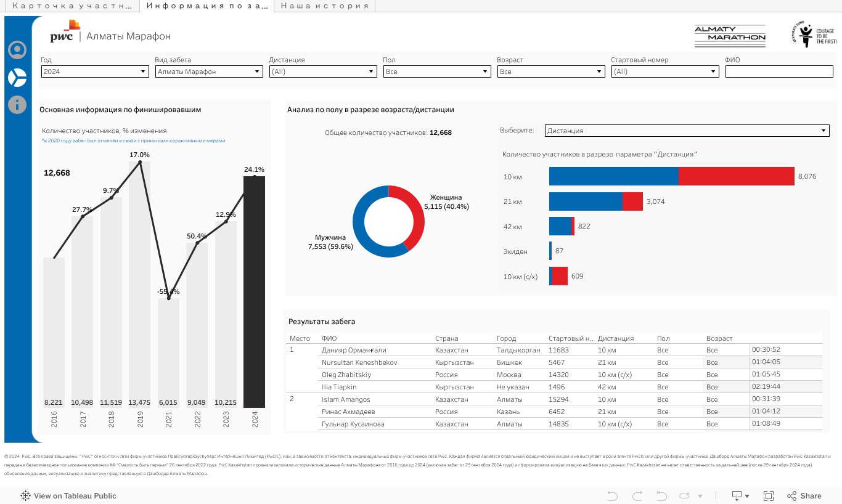Click the pie chart sidebar icon
This screenshot has width=842, height=504.
(x=17, y=78)
